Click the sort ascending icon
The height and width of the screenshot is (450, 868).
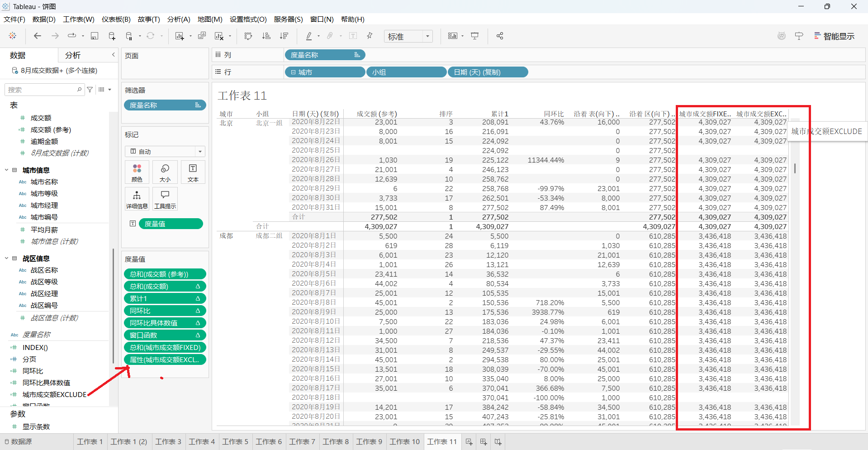266,36
